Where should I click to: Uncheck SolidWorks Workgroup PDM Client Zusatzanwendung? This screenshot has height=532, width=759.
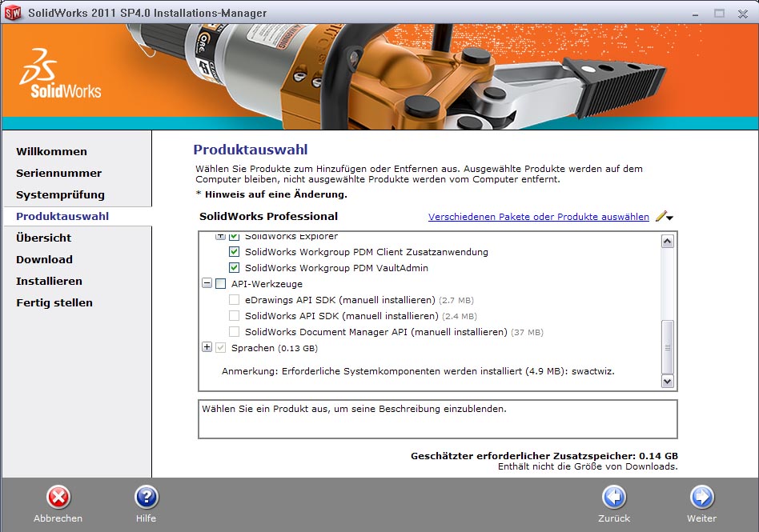pyautogui.click(x=235, y=251)
